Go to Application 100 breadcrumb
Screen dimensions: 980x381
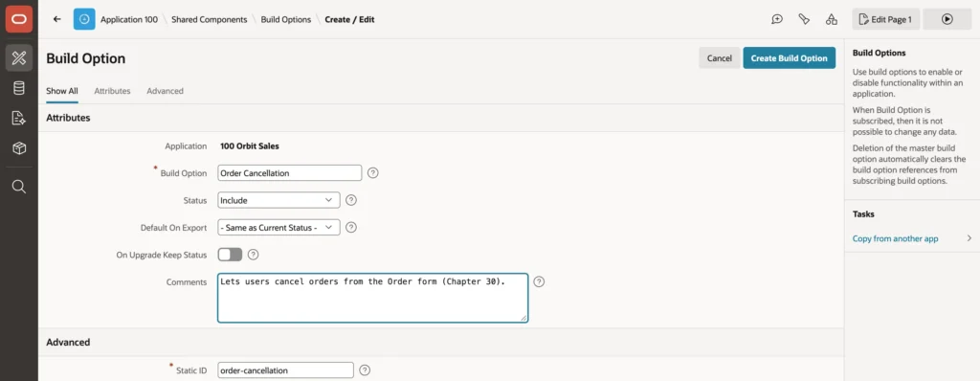tap(129, 19)
